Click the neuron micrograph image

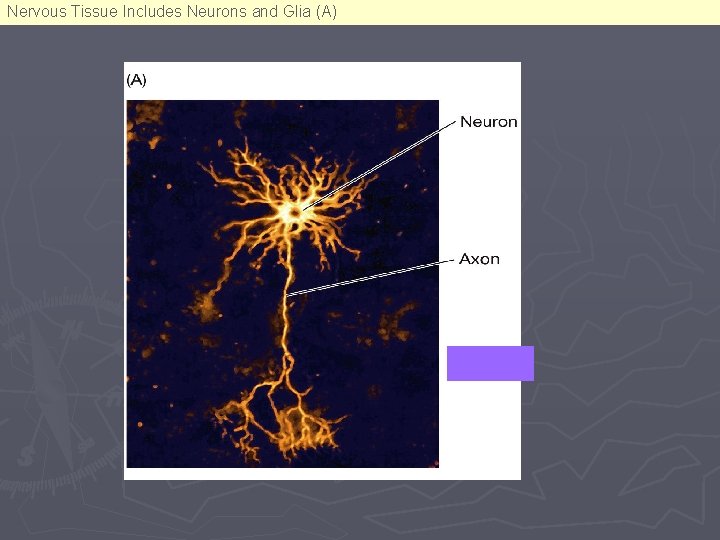click(282, 284)
